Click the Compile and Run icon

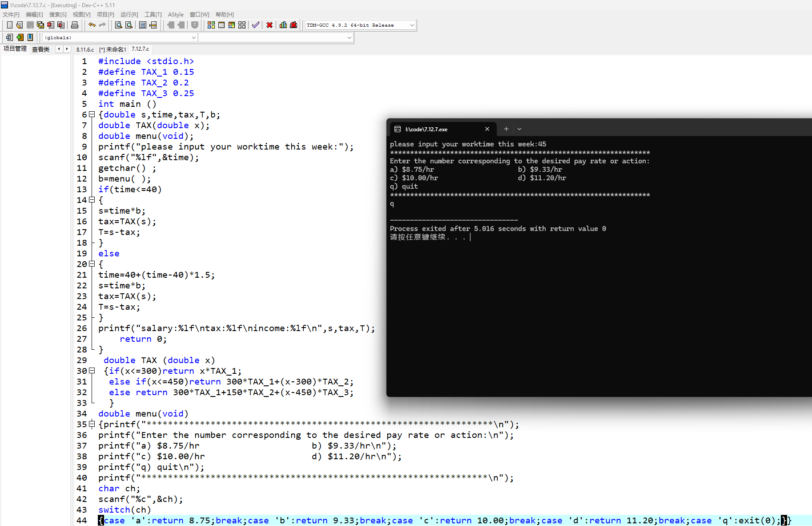[232, 25]
